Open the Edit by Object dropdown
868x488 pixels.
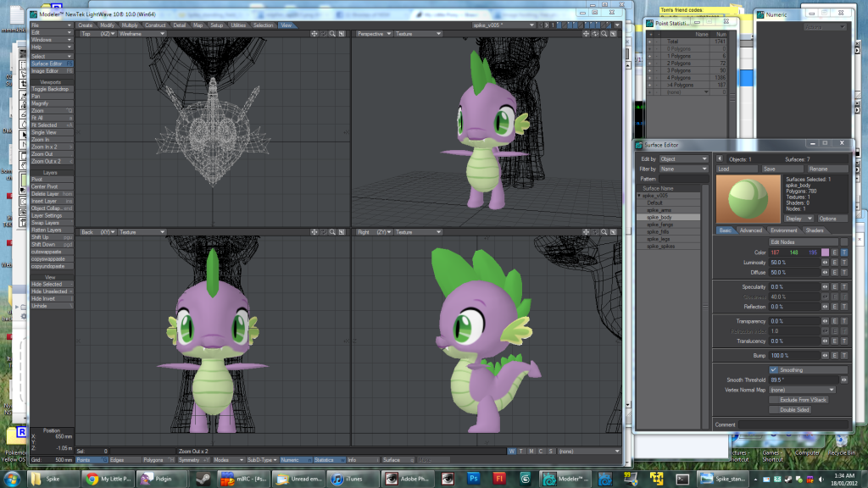click(684, 158)
